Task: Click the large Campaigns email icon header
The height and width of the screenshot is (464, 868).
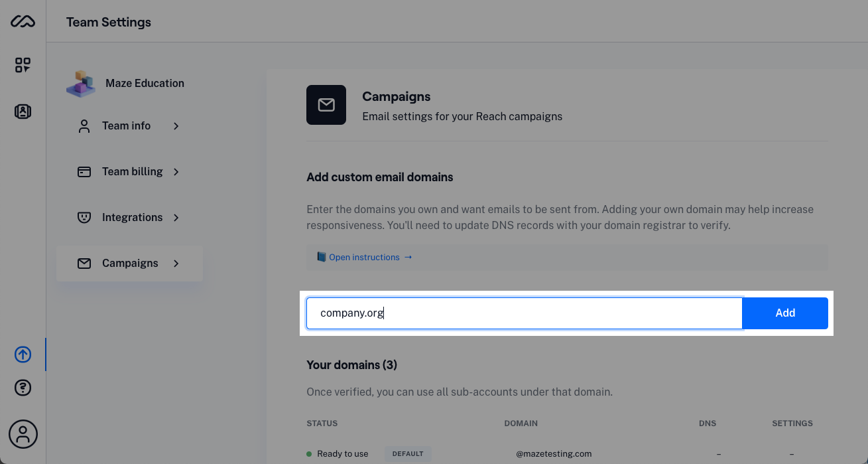Action: [326, 104]
